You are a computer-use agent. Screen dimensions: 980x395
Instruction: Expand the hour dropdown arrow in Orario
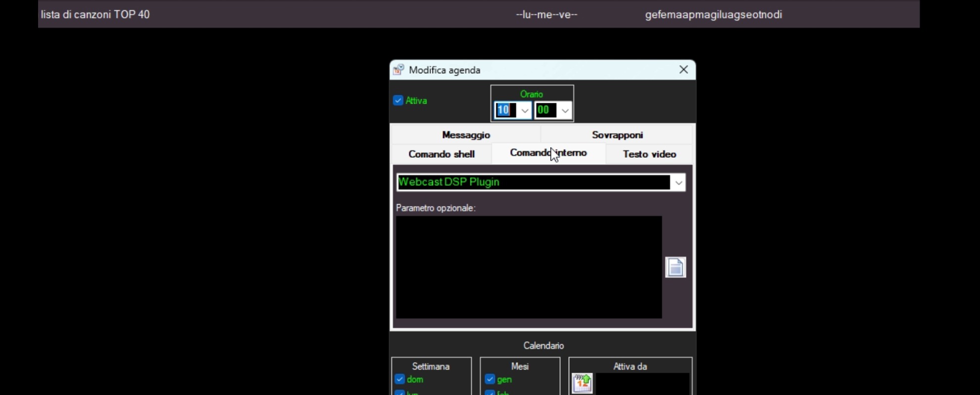(525, 111)
